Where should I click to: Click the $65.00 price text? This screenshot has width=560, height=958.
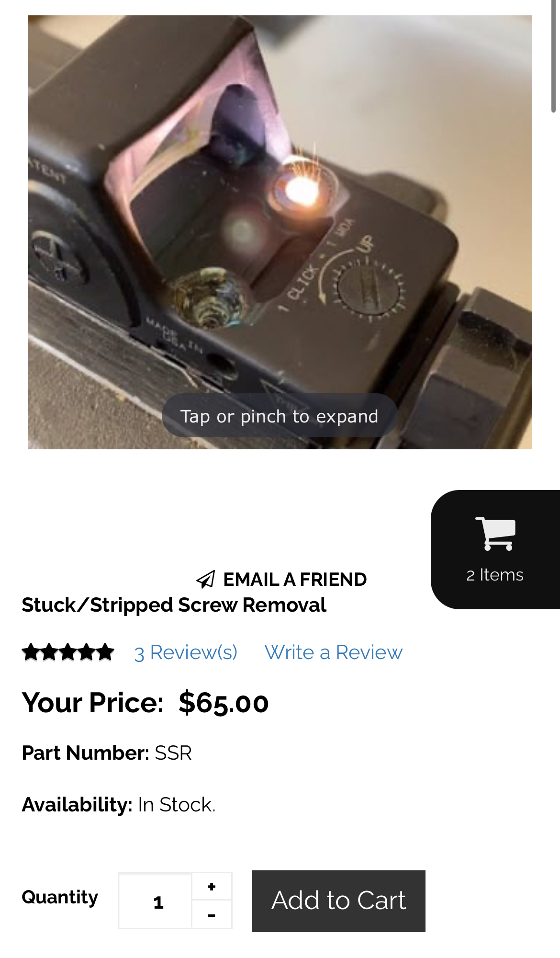224,703
